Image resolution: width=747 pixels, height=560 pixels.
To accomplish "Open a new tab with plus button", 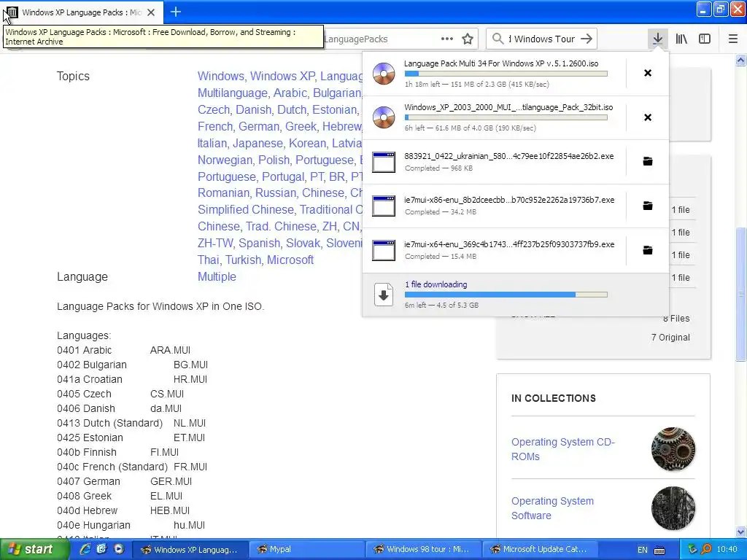I will [176, 12].
